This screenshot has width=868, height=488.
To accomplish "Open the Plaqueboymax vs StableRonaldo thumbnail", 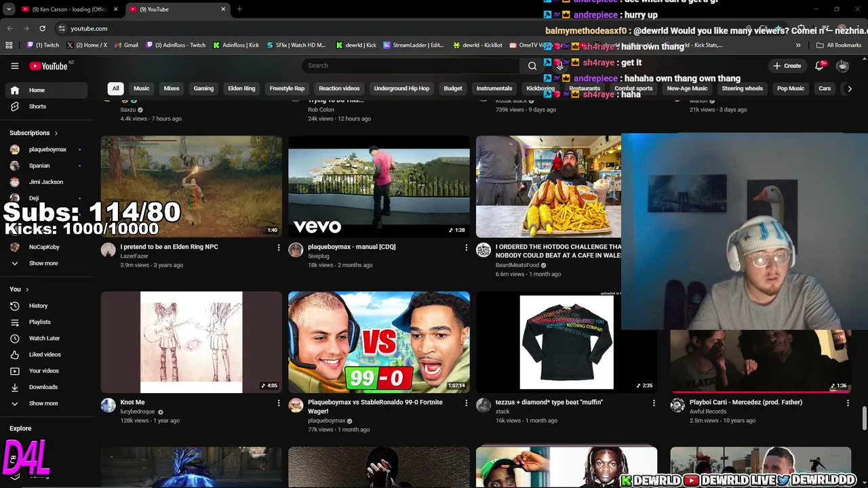I will click(378, 342).
